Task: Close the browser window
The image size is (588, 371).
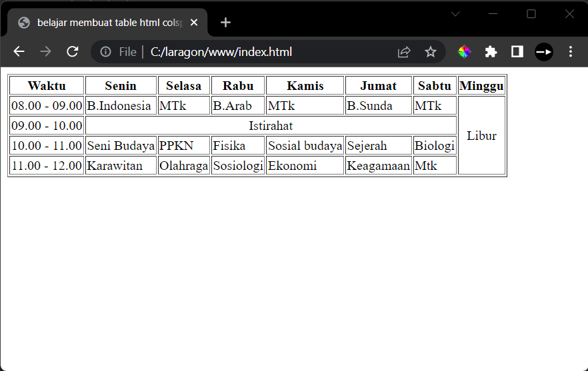Action: coord(569,14)
